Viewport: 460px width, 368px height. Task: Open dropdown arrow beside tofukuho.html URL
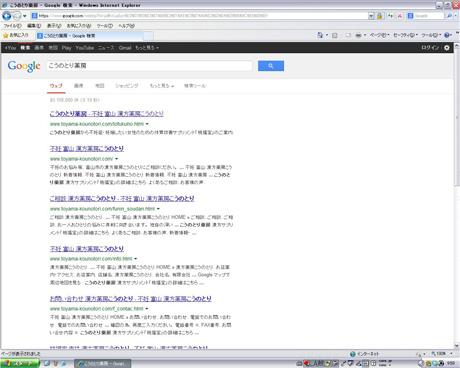click(x=147, y=124)
